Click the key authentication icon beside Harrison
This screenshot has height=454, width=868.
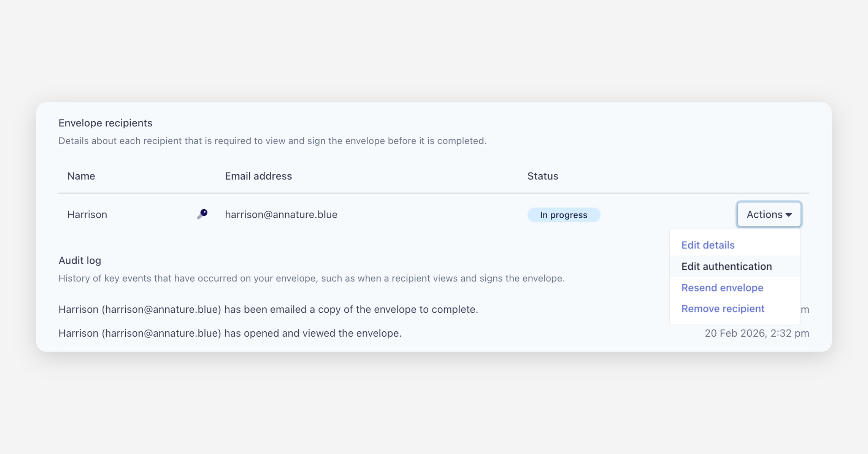[202, 214]
